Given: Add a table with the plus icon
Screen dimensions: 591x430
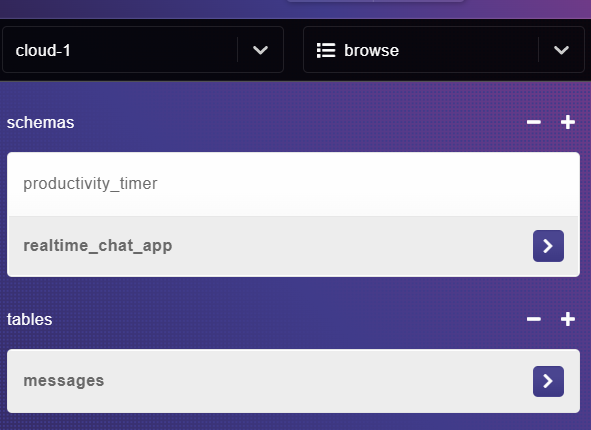Looking at the screenshot, I should coord(568,319).
